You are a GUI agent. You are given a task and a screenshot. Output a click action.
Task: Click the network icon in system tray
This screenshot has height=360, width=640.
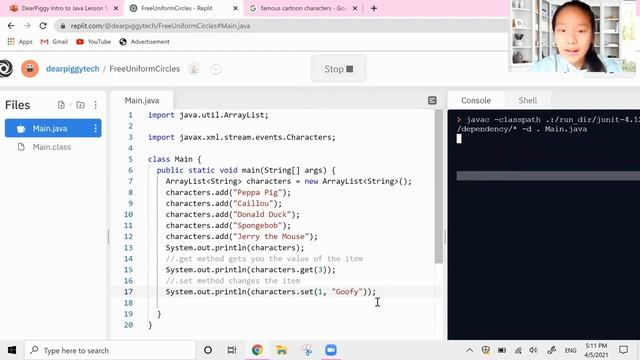tap(518, 350)
